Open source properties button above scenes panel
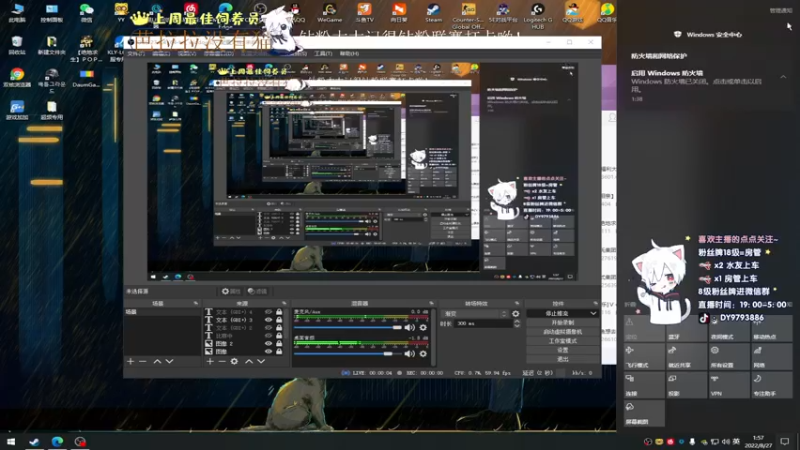The image size is (800, 450). (x=231, y=291)
